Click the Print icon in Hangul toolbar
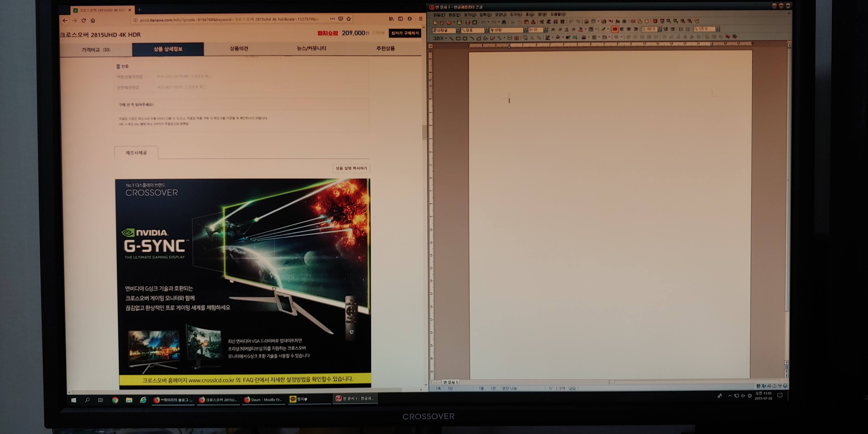Image resolution: width=868 pixels, height=434 pixels. tap(468, 22)
